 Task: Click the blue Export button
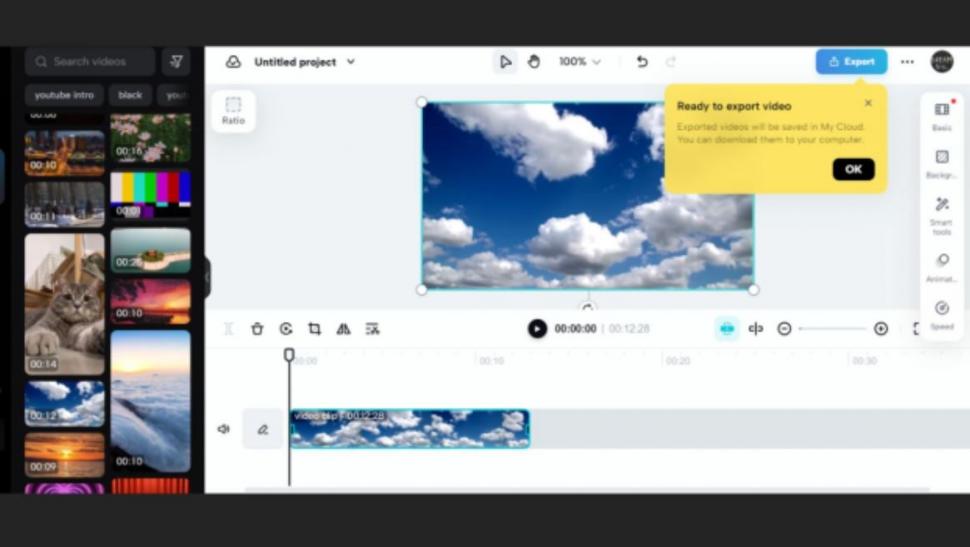click(851, 62)
